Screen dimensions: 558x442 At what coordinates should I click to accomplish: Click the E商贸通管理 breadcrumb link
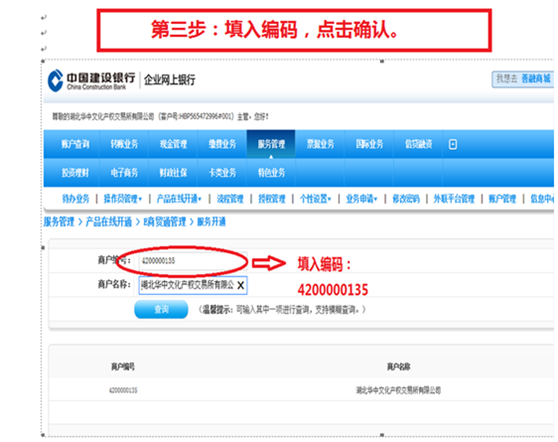point(165,222)
